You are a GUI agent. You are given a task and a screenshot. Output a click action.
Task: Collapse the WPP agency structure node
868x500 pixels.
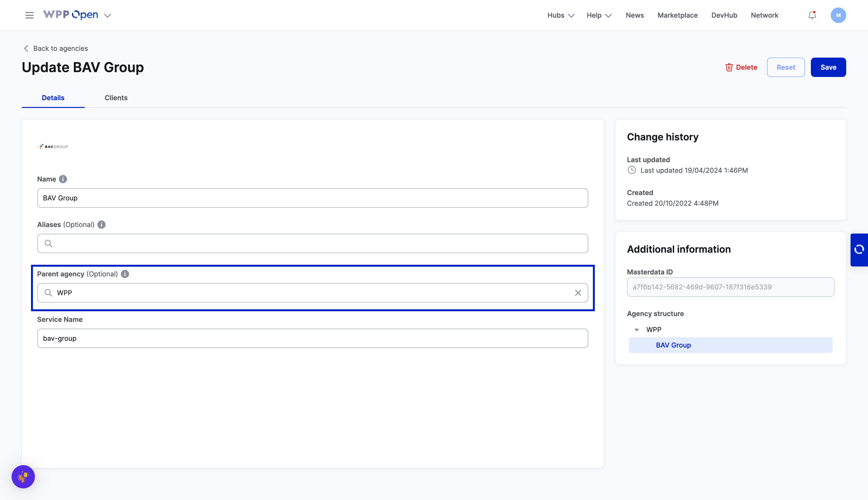(x=636, y=330)
